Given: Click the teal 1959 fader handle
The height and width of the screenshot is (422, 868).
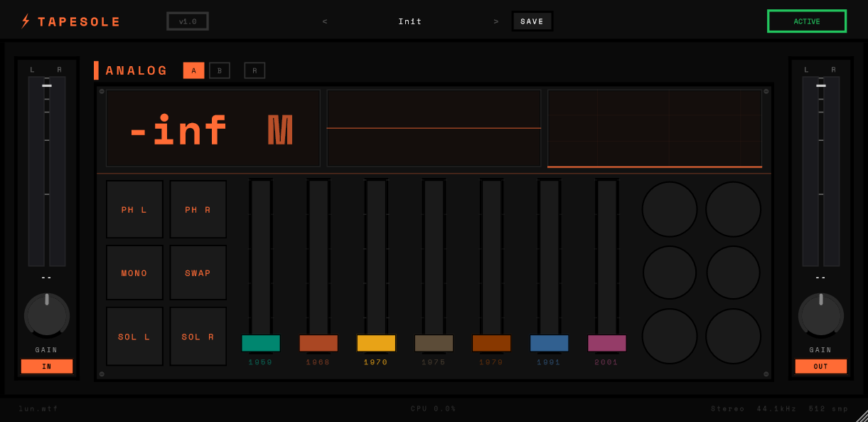Looking at the screenshot, I should 261,343.
